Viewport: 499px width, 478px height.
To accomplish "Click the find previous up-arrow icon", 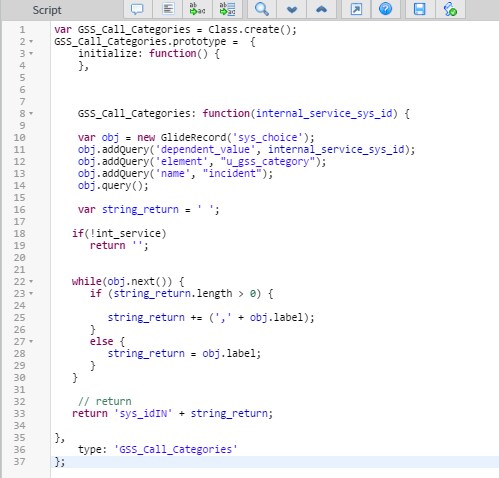I will (x=321, y=9).
